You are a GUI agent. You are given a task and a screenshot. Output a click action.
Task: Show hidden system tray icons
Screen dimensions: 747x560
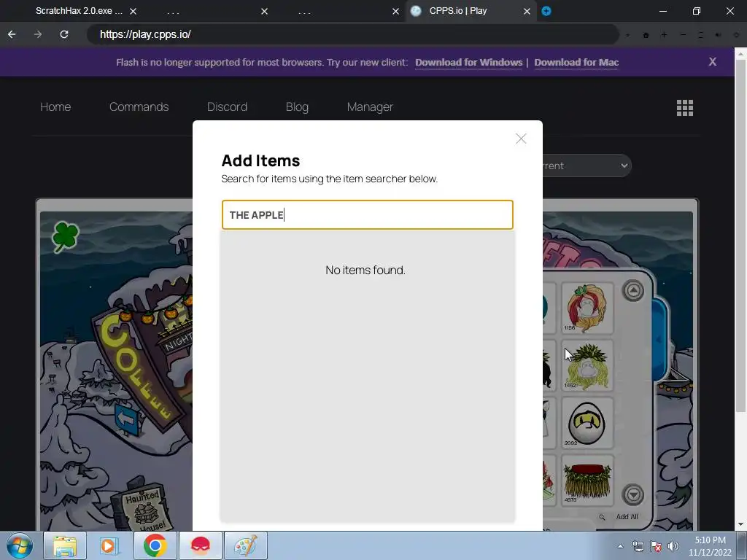tap(620, 546)
